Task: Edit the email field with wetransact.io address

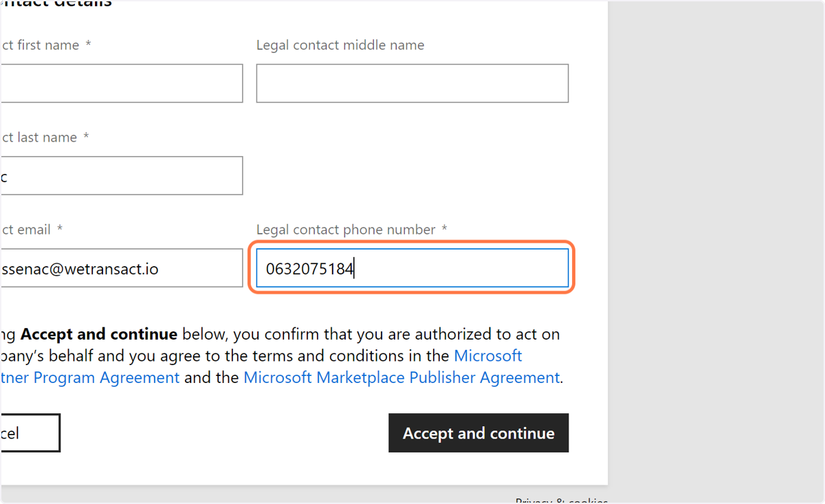Action: coord(122,268)
